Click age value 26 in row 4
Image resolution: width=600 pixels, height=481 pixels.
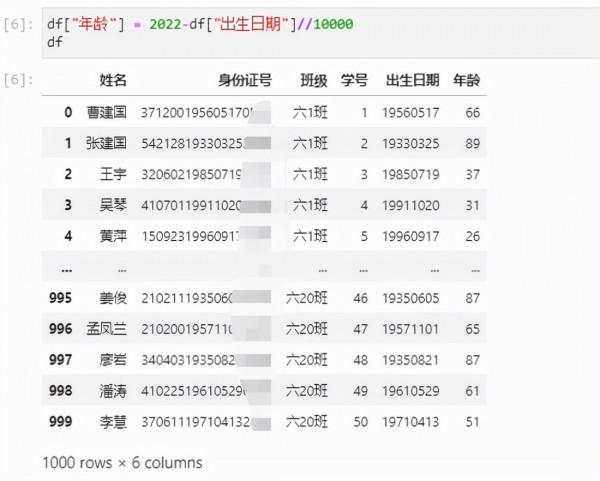[473, 236]
